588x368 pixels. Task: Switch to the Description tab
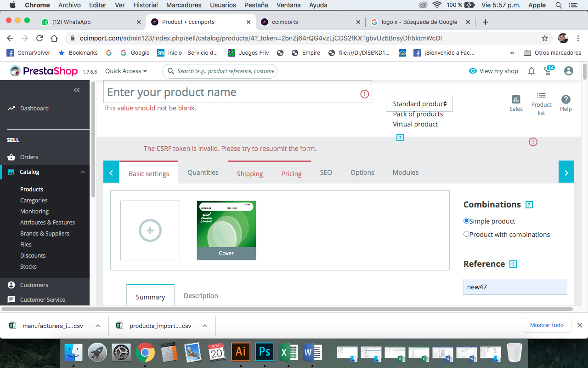pyautogui.click(x=201, y=296)
